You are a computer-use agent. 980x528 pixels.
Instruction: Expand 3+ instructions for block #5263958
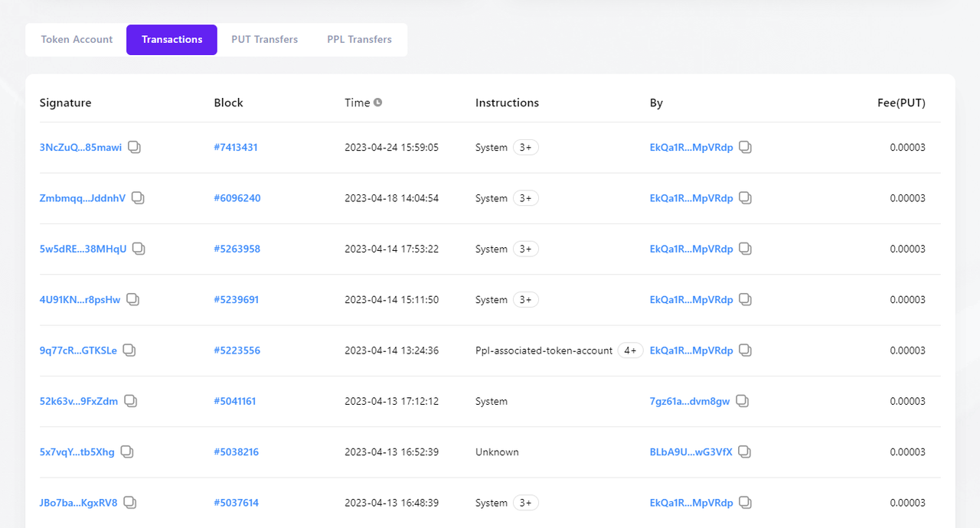[x=525, y=249]
